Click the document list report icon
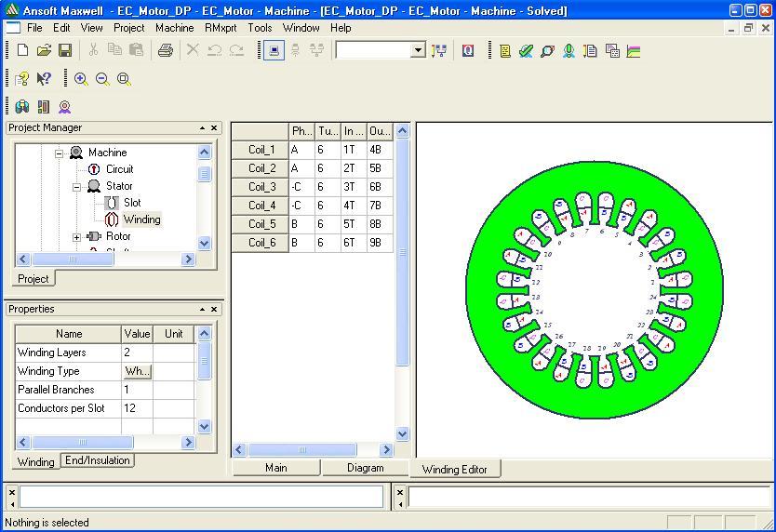Image resolution: width=776 pixels, height=532 pixels. click(x=590, y=50)
